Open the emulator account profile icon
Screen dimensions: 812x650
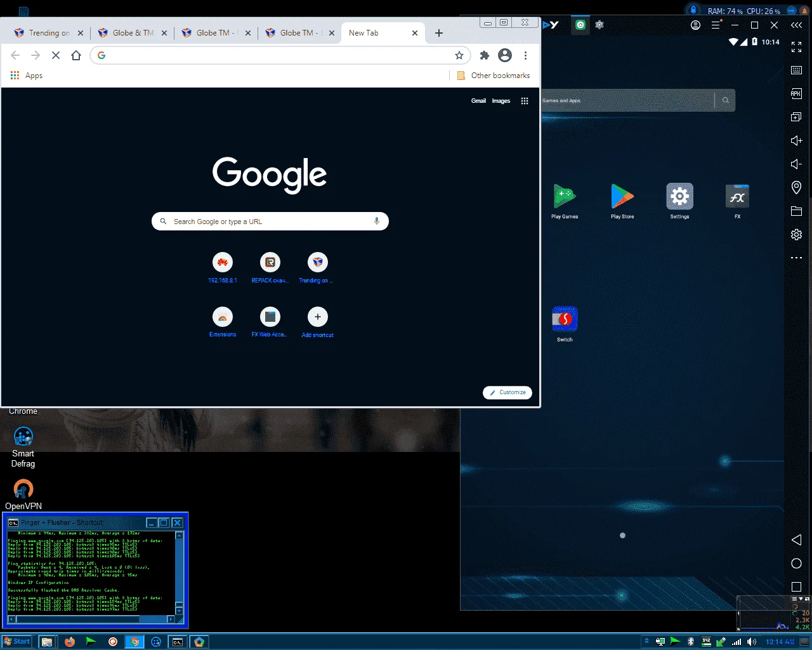pyautogui.click(x=696, y=25)
